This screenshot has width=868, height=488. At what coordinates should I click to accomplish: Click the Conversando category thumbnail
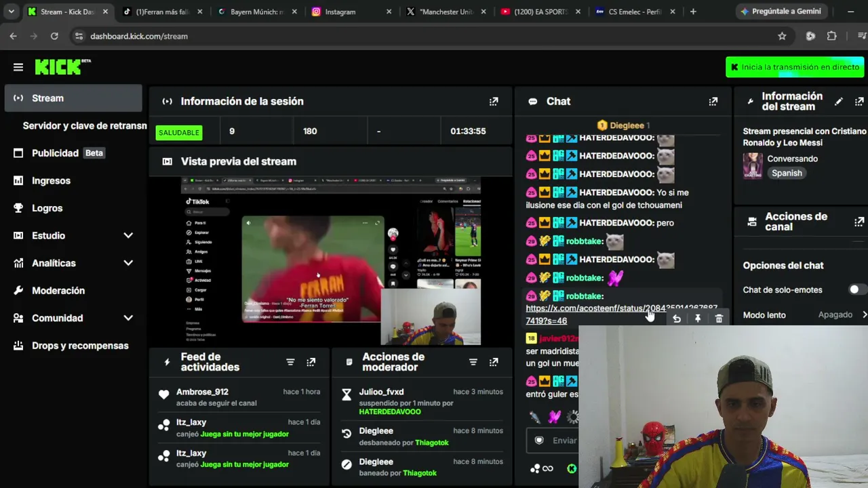[x=753, y=165]
